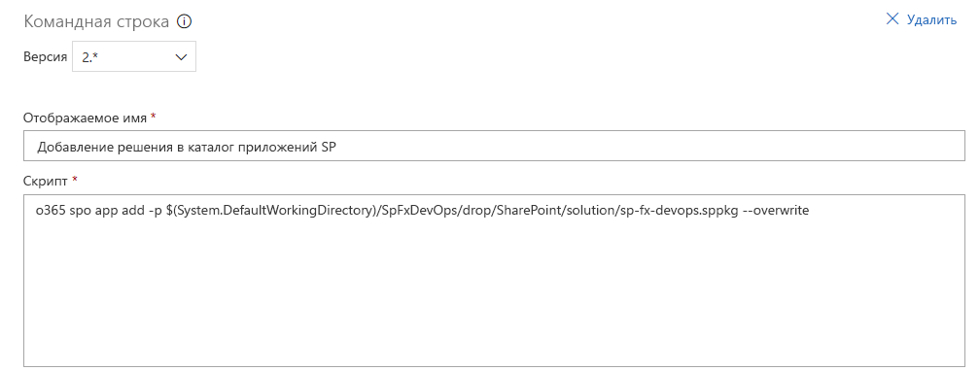Click $(System.DefaultWorkingDirectory) in the script
The height and width of the screenshot is (371, 980).
tap(271, 211)
